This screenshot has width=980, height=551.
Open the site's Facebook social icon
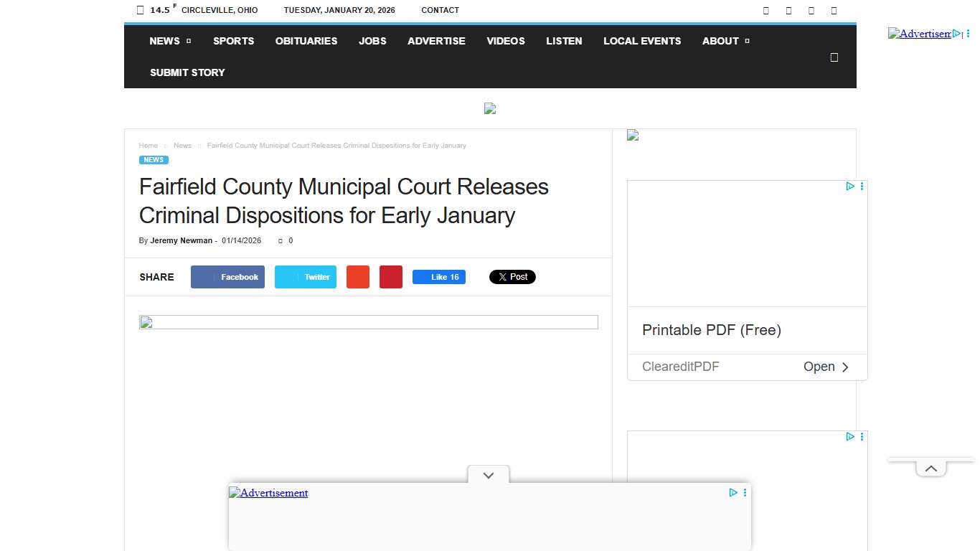click(765, 10)
